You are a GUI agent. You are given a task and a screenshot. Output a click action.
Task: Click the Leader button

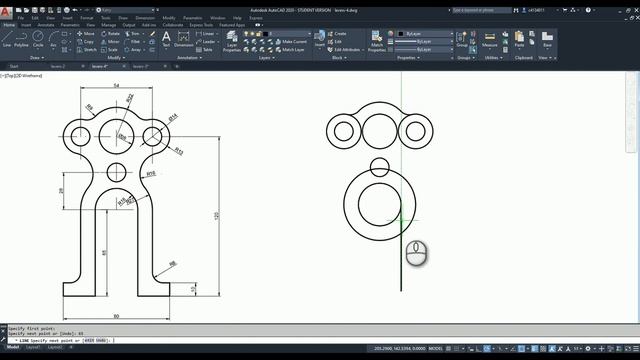point(206,42)
